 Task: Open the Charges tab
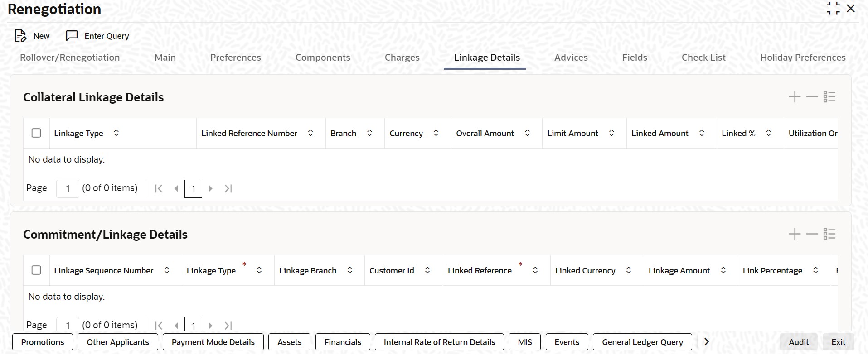click(x=402, y=58)
